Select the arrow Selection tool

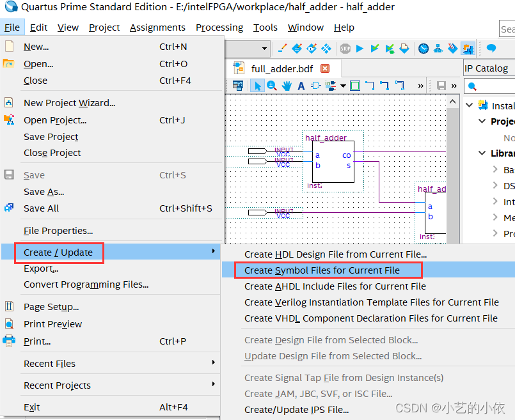pos(257,86)
